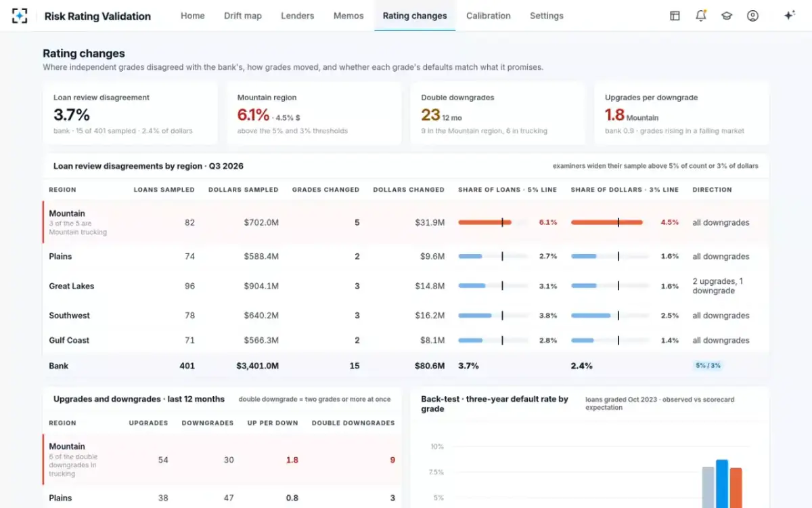The width and height of the screenshot is (812, 508).
Task: Open the graduation cap learning icon
Action: (727, 16)
